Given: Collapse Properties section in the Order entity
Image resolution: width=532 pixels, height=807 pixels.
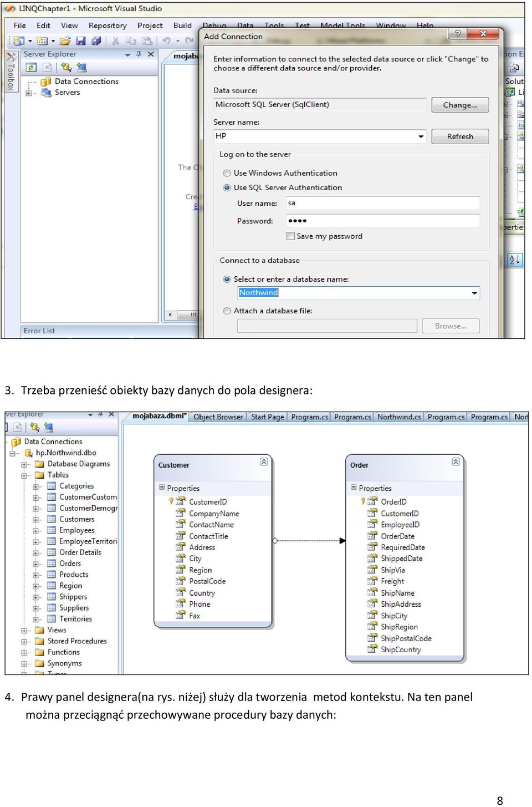Looking at the screenshot, I should (x=354, y=488).
